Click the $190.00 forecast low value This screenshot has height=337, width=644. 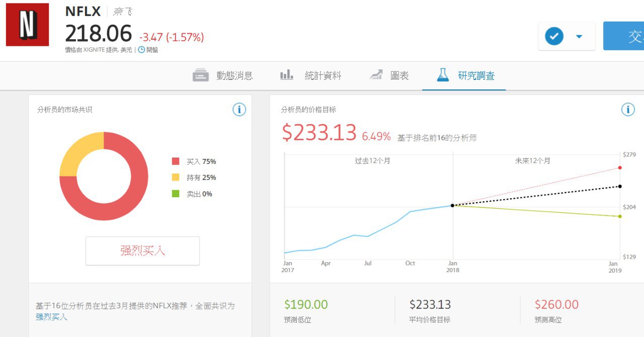click(x=306, y=304)
